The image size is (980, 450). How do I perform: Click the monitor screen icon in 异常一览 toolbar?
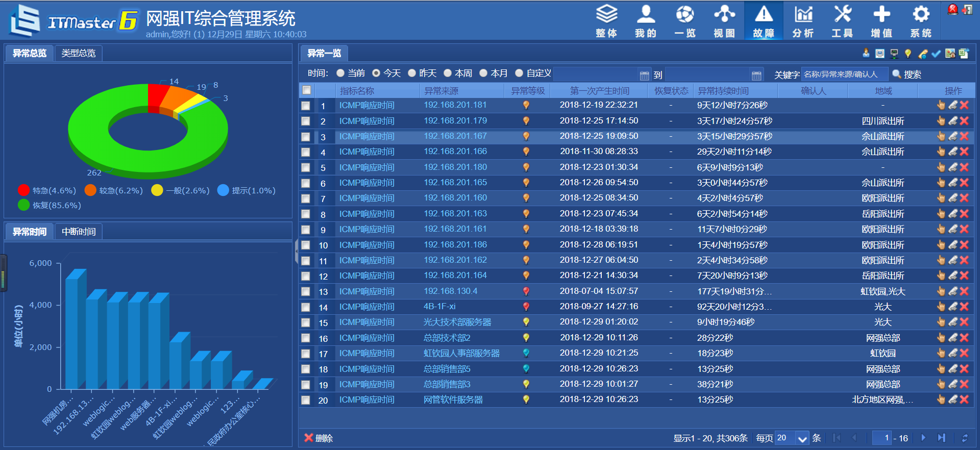click(x=880, y=53)
